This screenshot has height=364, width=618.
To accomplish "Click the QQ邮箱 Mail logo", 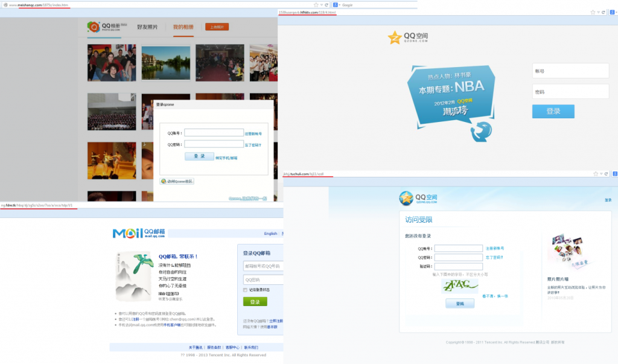I will coord(139,233).
